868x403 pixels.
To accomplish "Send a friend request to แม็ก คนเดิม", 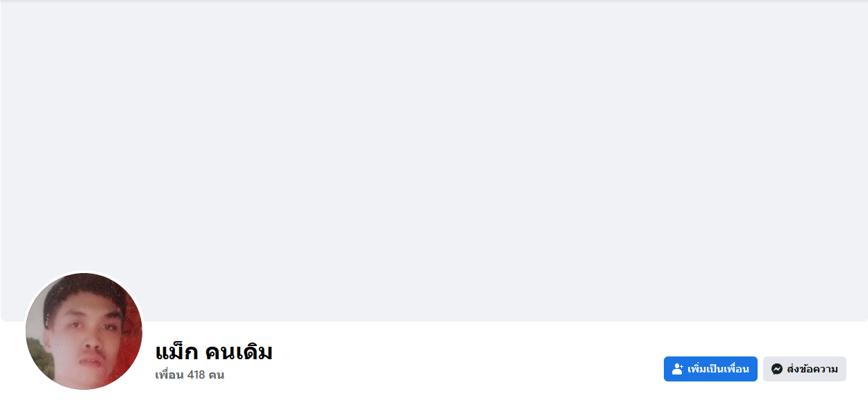I will tap(710, 369).
